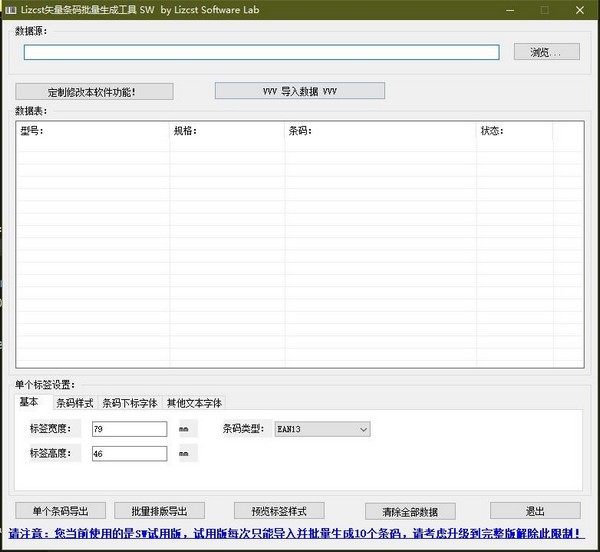Screen dimensions: 600x552
Task: Click the 标签高度 input showing 46
Action: click(x=129, y=453)
